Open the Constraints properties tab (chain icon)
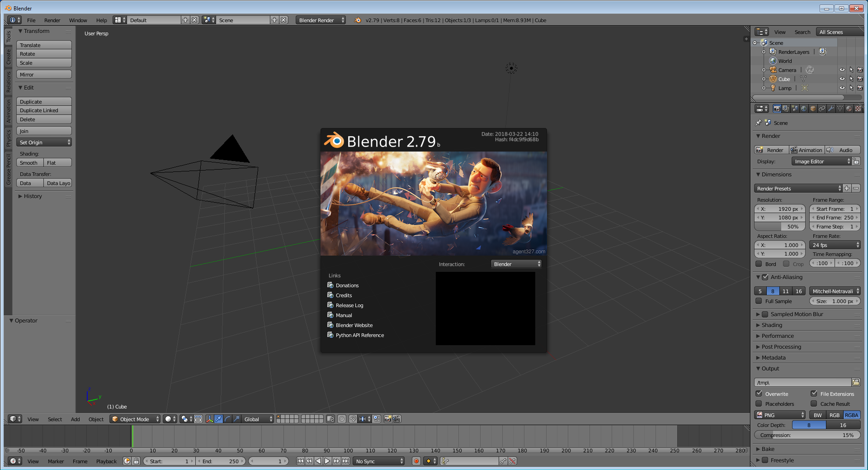868x470 pixels. [822, 109]
